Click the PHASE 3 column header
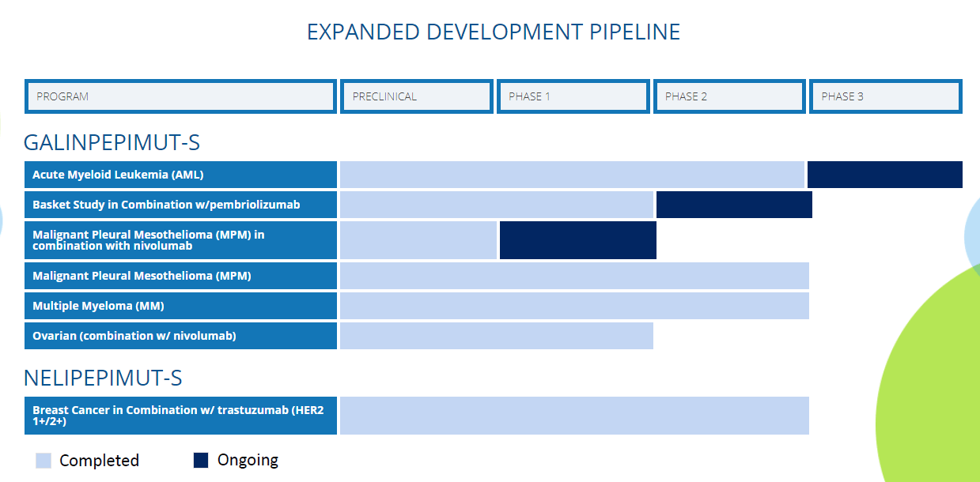The height and width of the screenshot is (482, 980). tap(886, 96)
